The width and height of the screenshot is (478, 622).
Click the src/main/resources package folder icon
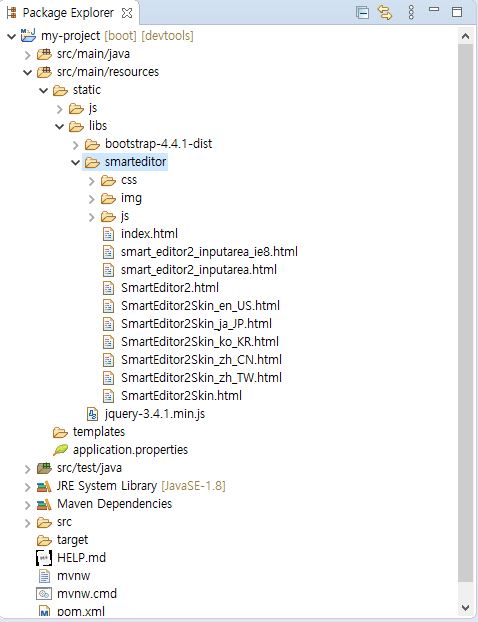pyautogui.click(x=44, y=72)
